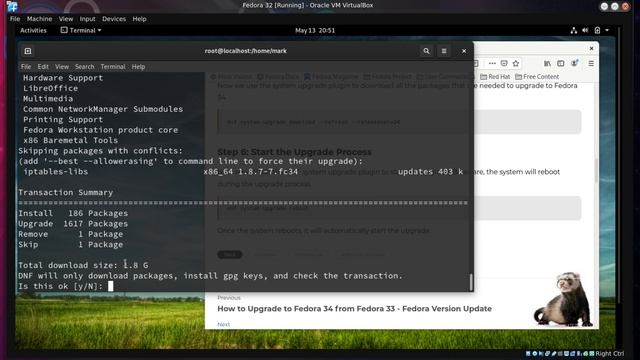Click the Next link in Firefox page
Viewport: 640px width, 360px height.
pos(223,324)
